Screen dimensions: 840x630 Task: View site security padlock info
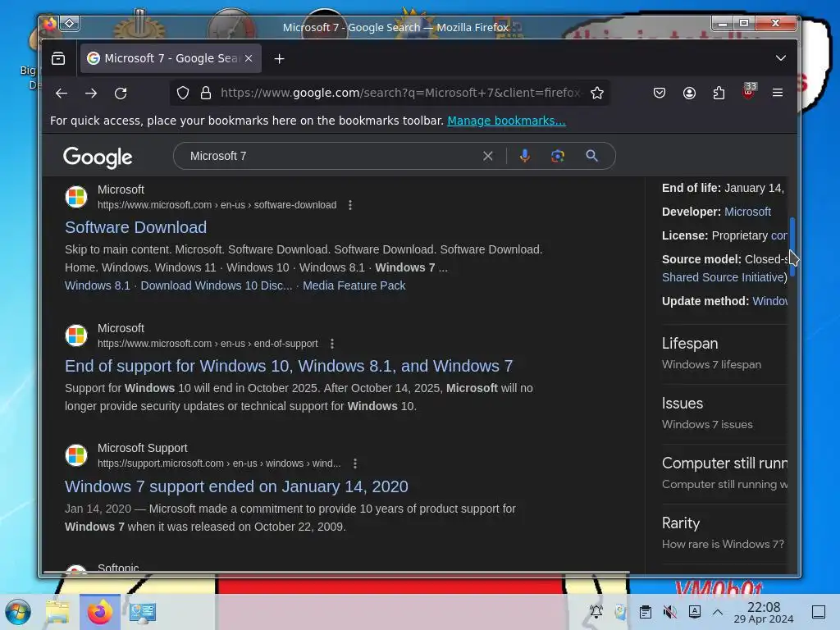click(206, 94)
